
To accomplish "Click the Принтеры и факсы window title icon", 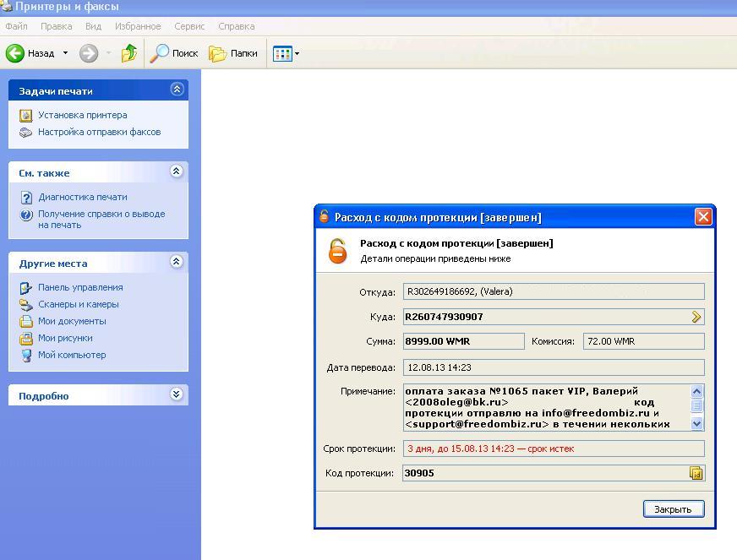I will pyautogui.click(x=7, y=7).
